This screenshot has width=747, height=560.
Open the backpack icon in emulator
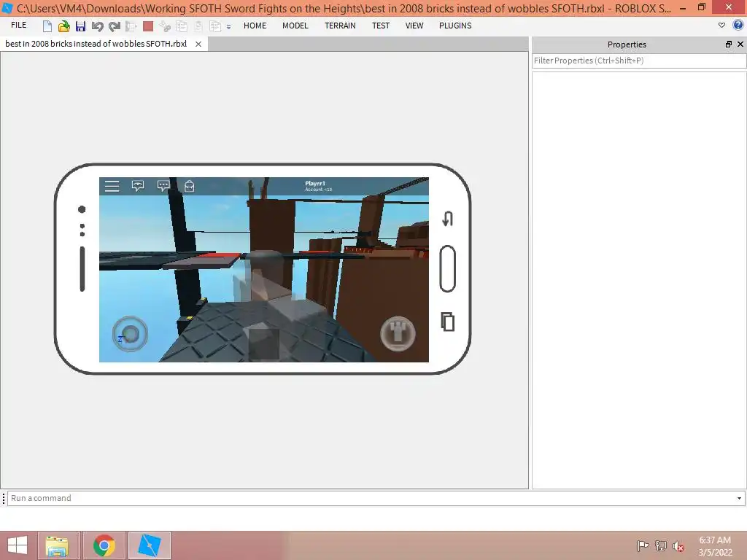click(x=189, y=186)
